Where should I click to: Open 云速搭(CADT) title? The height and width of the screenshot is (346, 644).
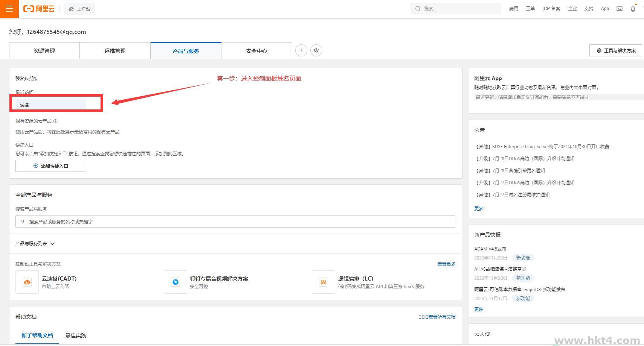click(59, 279)
